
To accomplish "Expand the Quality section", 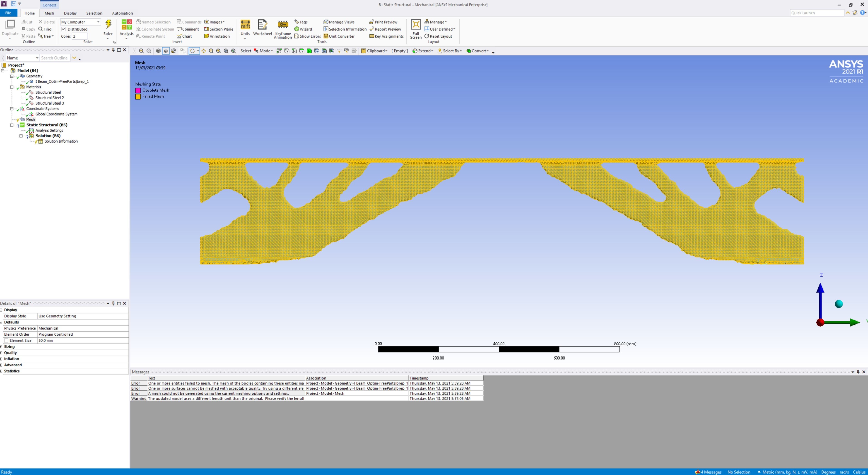I will [1, 353].
